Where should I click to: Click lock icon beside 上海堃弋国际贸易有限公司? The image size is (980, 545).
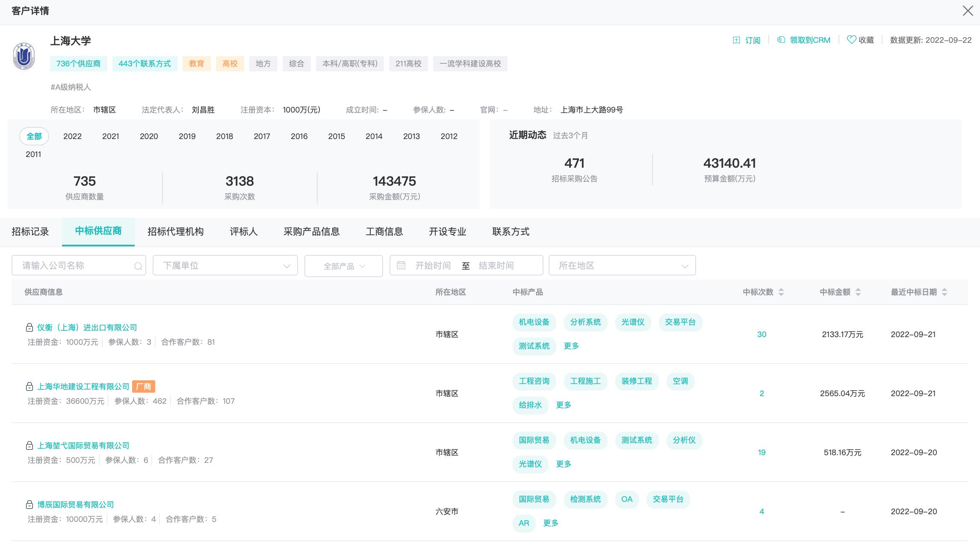click(30, 446)
